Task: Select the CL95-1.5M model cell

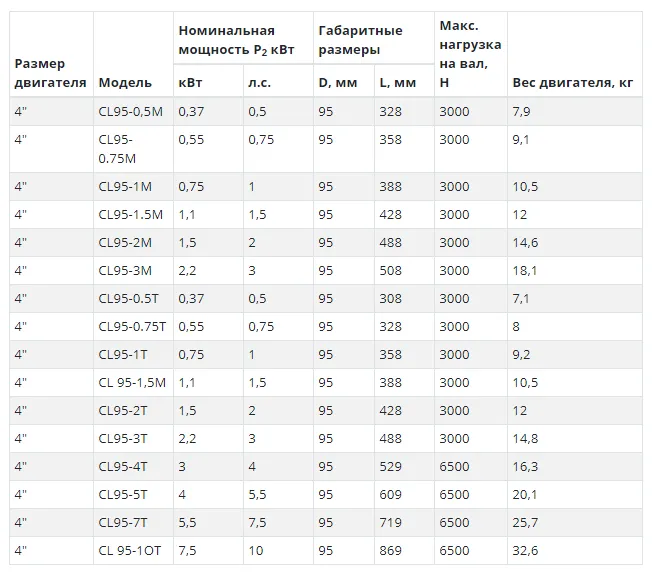Action: click(133, 214)
